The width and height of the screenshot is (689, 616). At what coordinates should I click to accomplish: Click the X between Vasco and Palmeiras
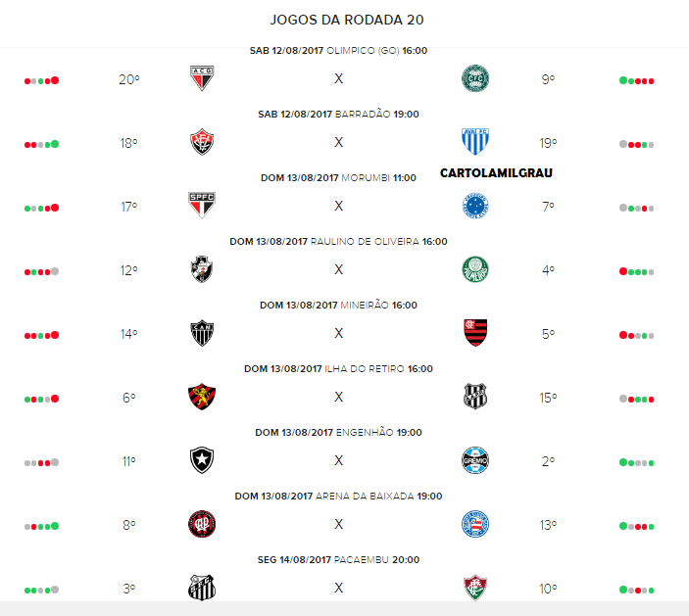338,269
